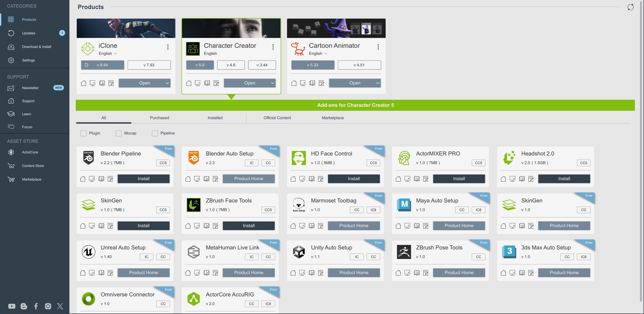Click the tutorial monitor icon under Cartoon Animator
Screen dimensions: 644x314
(303, 83)
